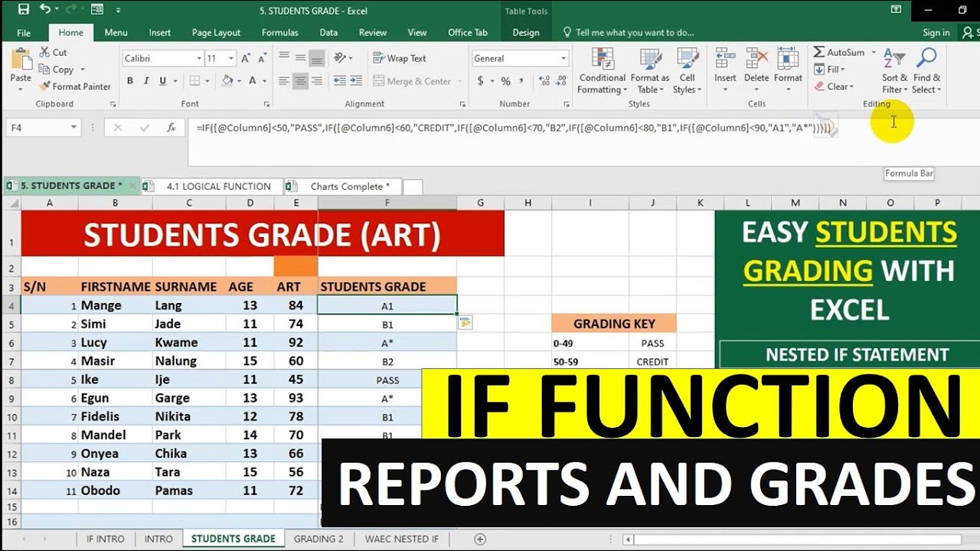Viewport: 980px width, 551px height.
Task: Click the Sign in link
Action: (x=936, y=33)
